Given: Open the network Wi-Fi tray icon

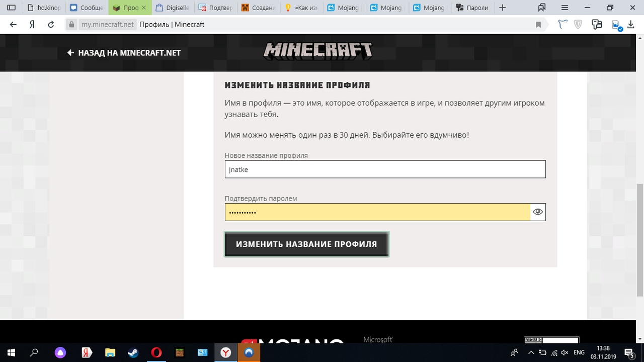Looking at the screenshot, I should (x=554, y=352).
